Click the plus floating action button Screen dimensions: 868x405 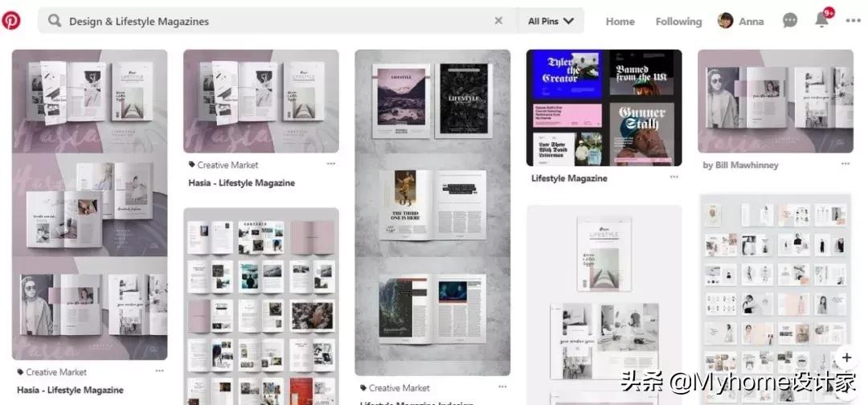[x=846, y=358]
